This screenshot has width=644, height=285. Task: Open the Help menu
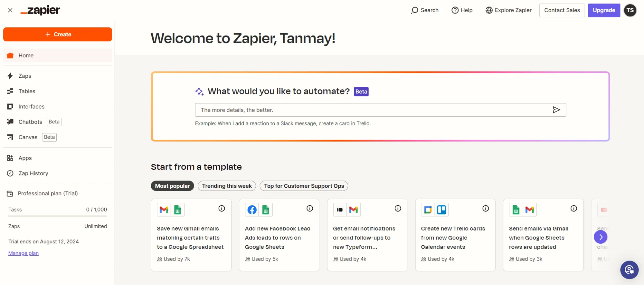(462, 10)
